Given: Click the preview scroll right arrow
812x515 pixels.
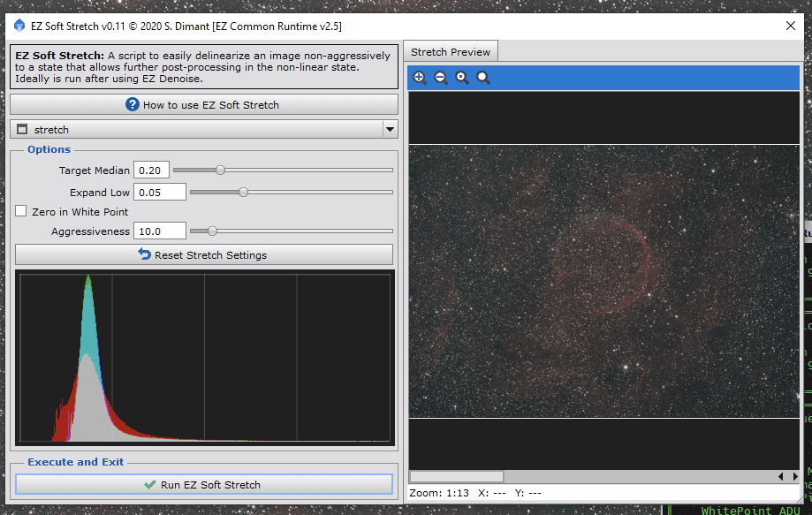Looking at the screenshot, I should coord(795,476).
